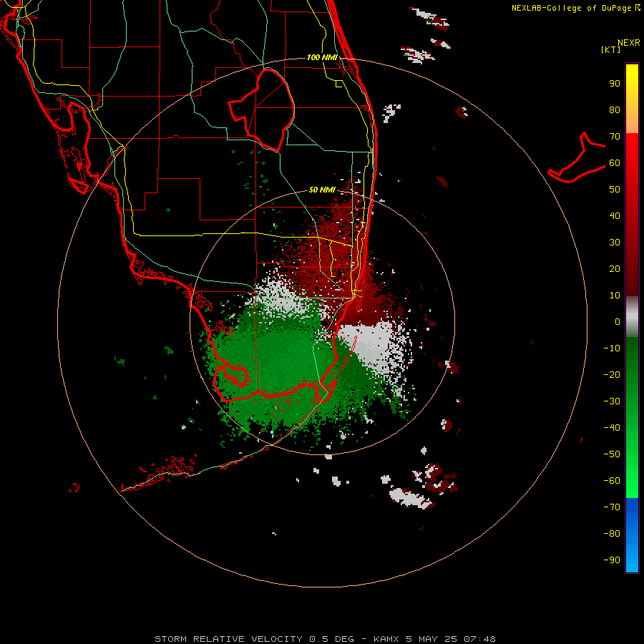The width and height of the screenshot is (644, 644).
Task: Click the -60 colorbar value
Action: (x=612, y=481)
